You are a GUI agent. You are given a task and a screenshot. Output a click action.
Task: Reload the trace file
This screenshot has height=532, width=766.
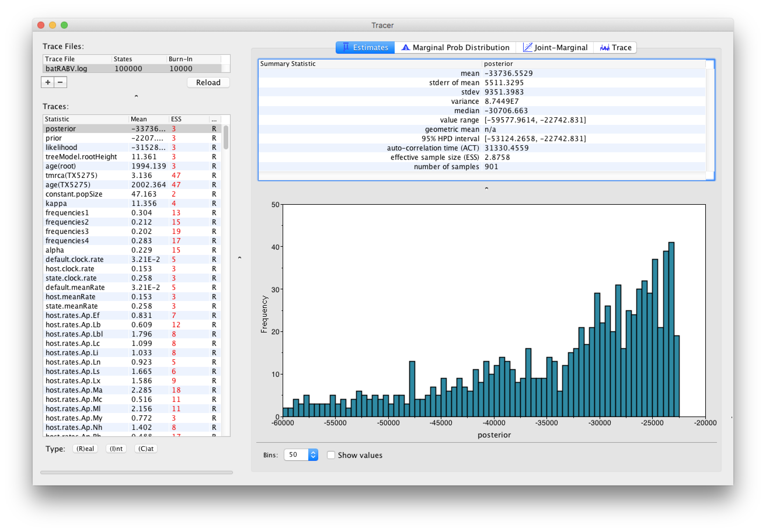coord(208,82)
